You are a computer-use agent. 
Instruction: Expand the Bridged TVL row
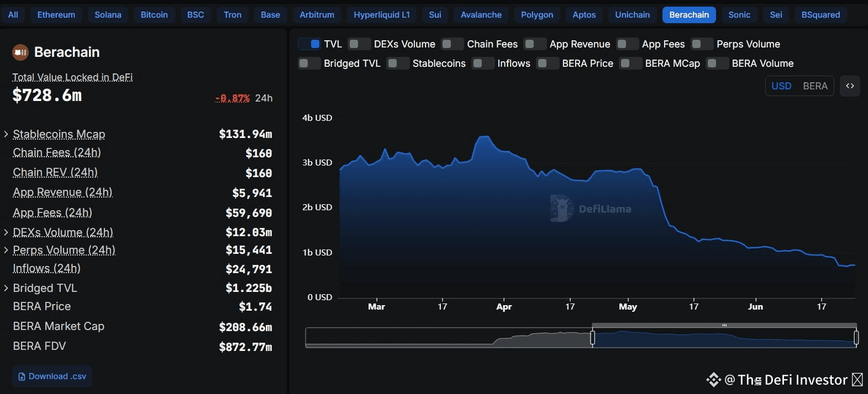click(x=6, y=288)
